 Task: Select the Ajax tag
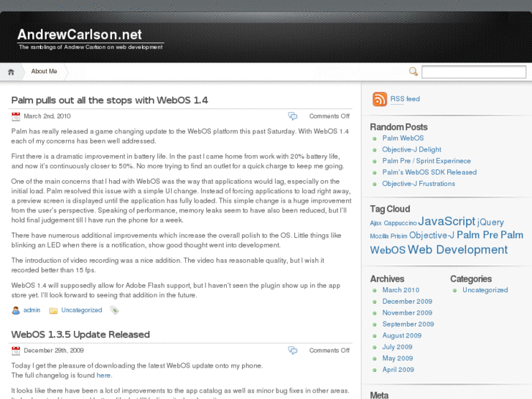(375, 223)
